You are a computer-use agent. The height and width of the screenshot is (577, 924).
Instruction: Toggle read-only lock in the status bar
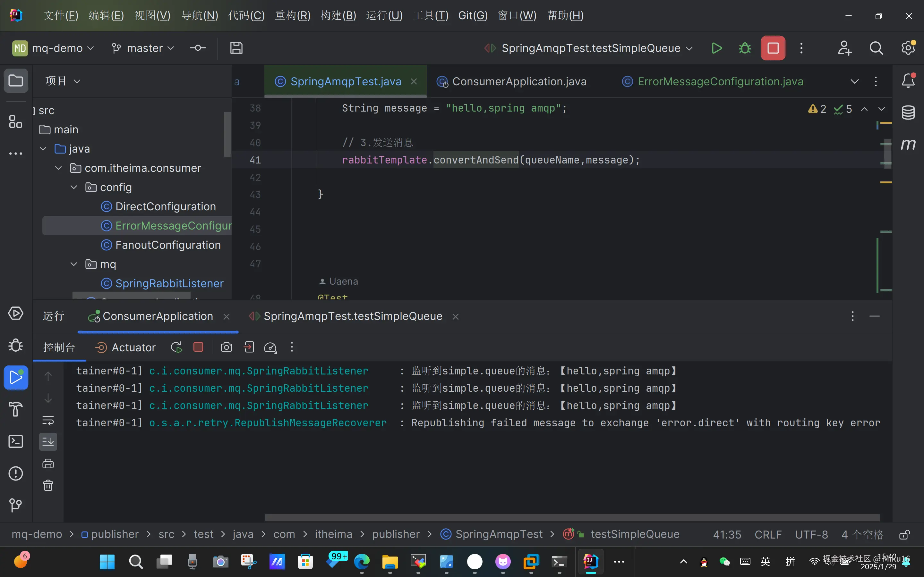tap(904, 535)
